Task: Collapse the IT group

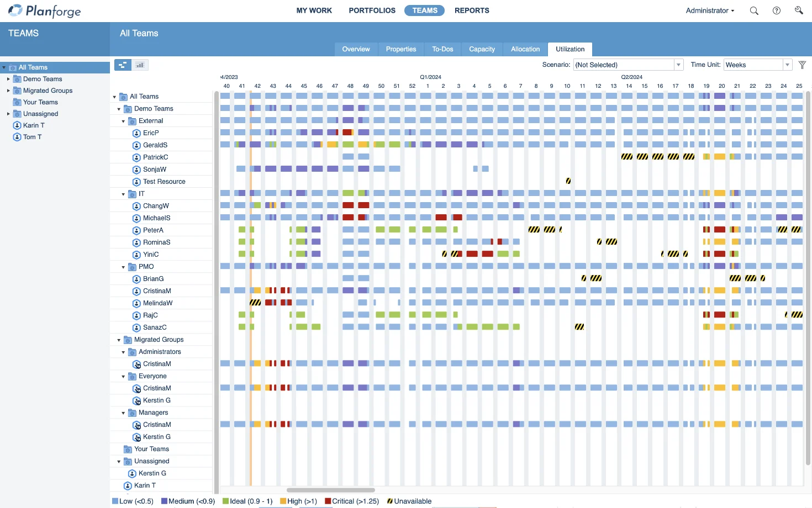Action: coord(123,194)
